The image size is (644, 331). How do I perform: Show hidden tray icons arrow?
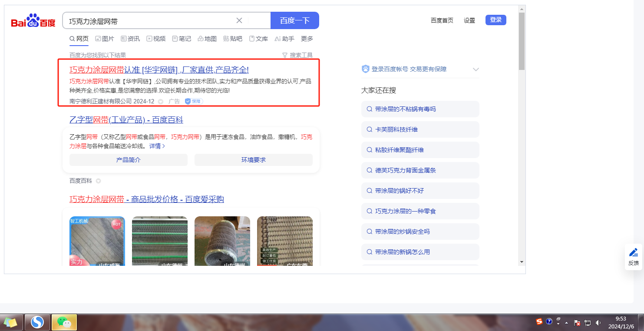tap(566, 323)
